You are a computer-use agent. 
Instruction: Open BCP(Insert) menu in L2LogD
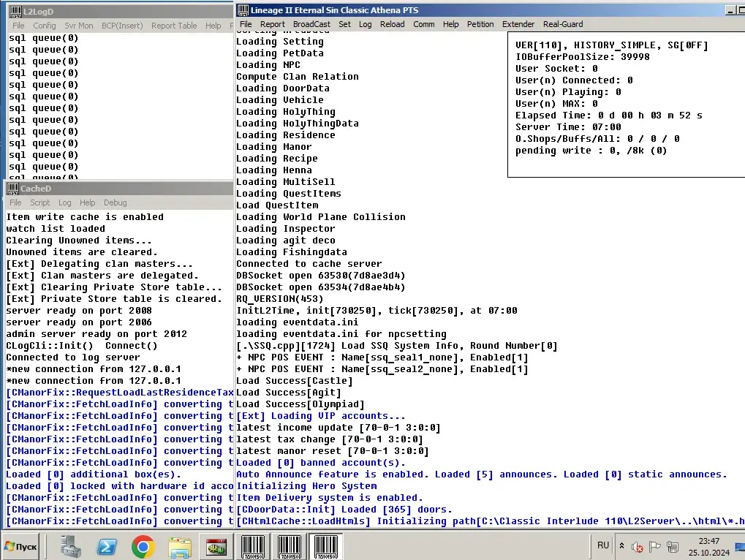click(x=122, y=26)
